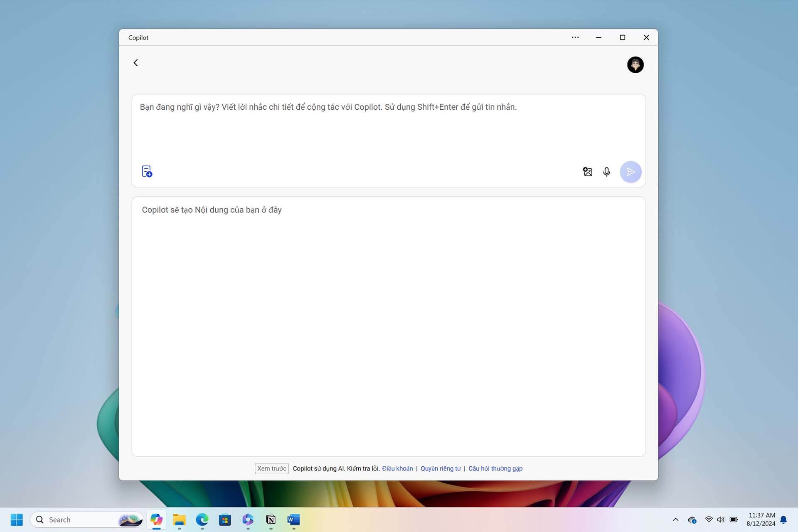Image resolution: width=798 pixels, height=532 pixels.
Task: Open the user profile avatar
Action: point(635,65)
